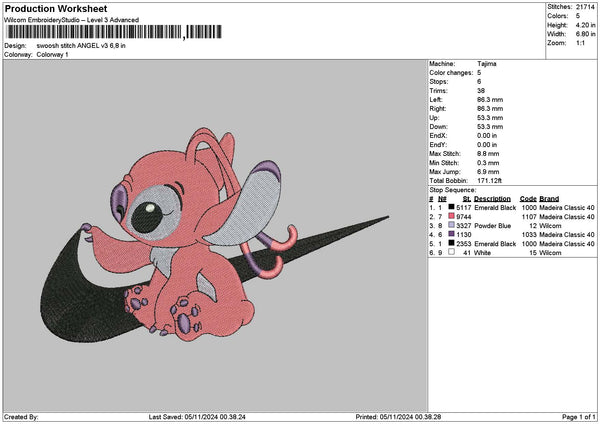Select 'Wilcom EmbroideryStudio – Level 3 Advanced' text
The image size is (600, 424).
(72, 20)
